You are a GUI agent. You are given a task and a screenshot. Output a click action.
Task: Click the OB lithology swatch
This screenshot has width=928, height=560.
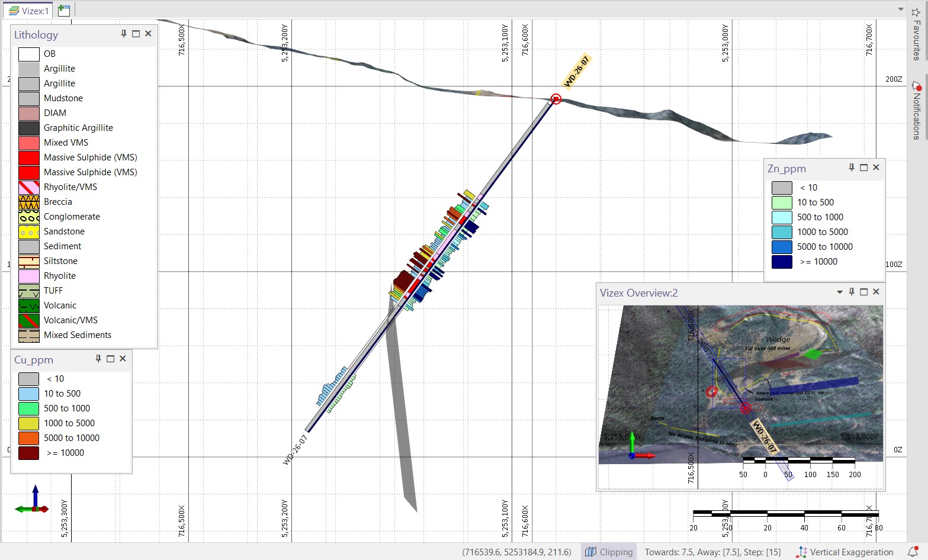click(x=29, y=54)
